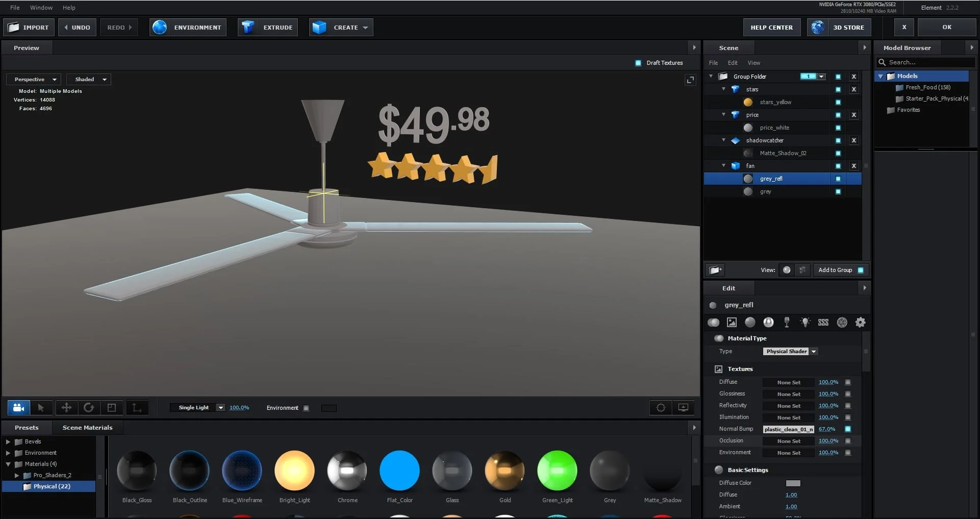Click the Diffuse Color swatch
The image size is (980, 519).
coord(793,483)
